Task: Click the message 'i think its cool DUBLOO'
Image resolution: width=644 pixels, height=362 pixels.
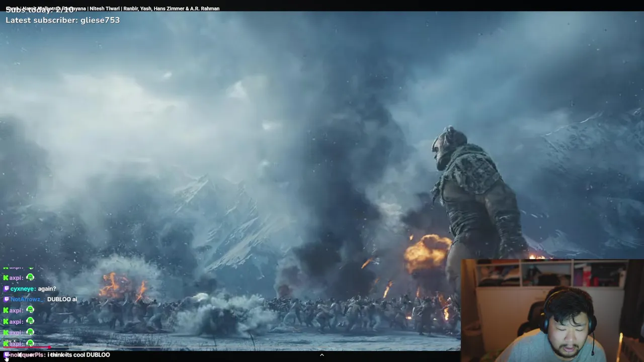Action: 78,354
